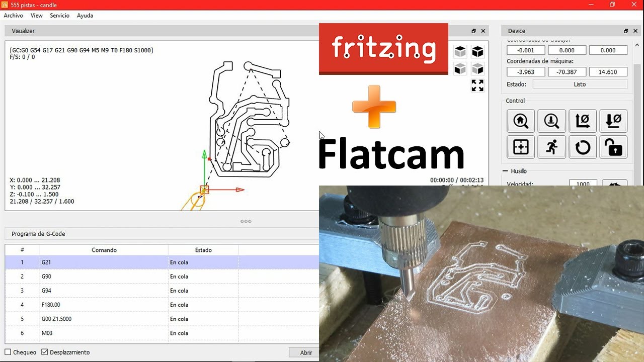644x362 pixels.
Task: Click the Estado column header
Action: pos(203,250)
